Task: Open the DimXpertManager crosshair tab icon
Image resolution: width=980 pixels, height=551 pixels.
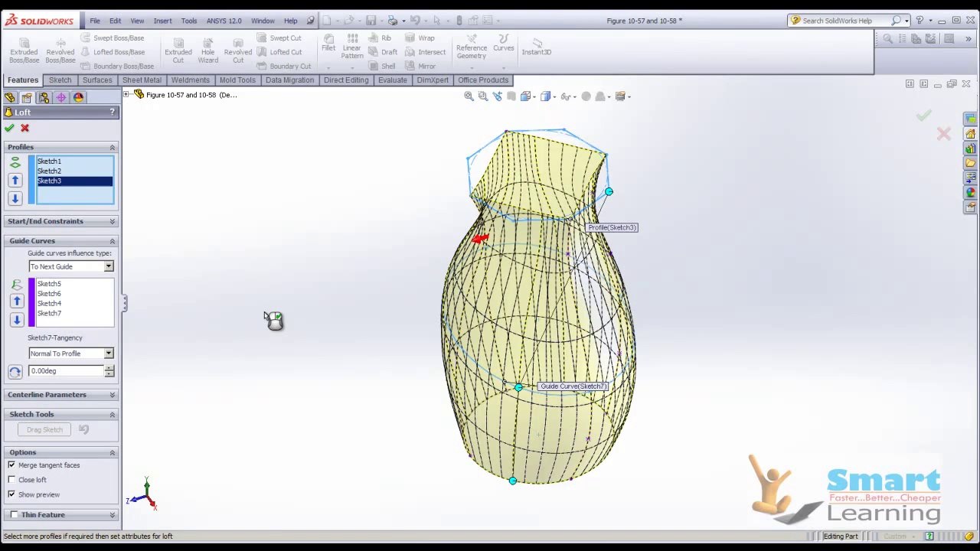Action: 60,97
